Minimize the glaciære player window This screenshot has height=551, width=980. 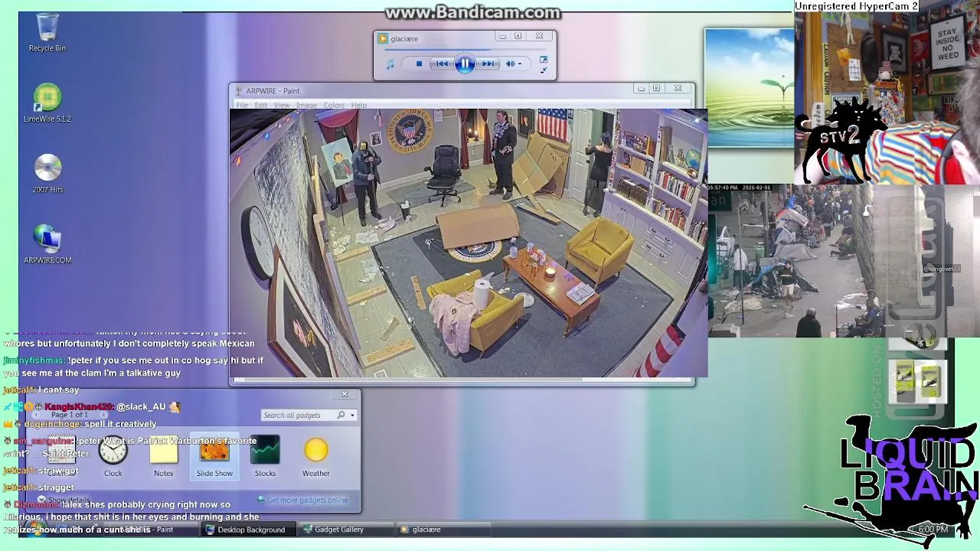pyautogui.click(x=502, y=36)
